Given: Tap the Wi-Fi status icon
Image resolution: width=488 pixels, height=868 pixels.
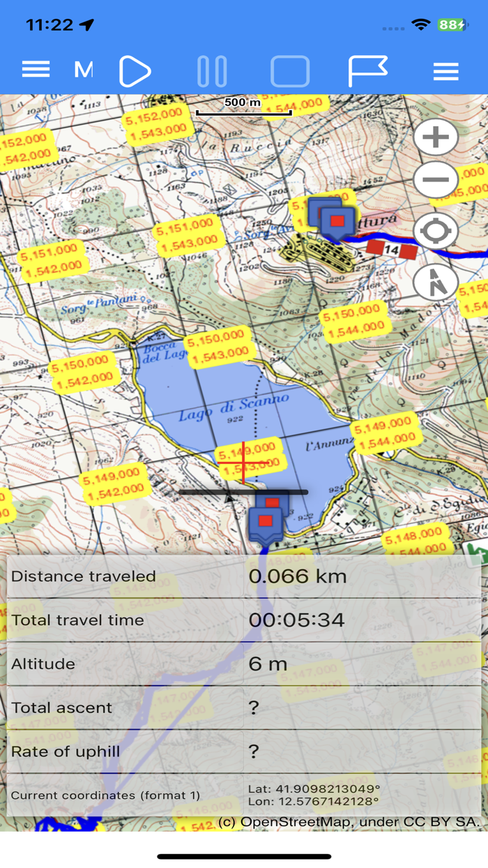Looking at the screenshot, I should 420,25.
